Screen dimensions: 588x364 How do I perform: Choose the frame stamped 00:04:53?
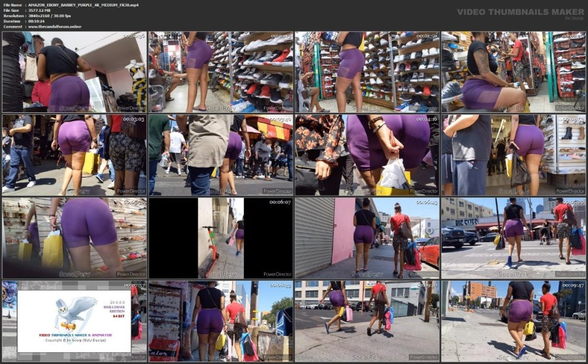click(x=513, y=155)
